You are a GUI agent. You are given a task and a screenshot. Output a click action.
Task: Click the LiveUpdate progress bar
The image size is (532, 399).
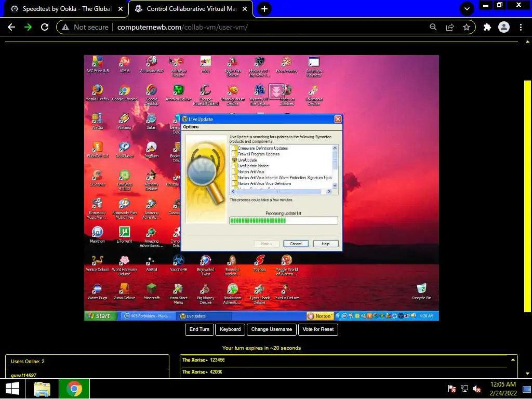click(284, 220)
